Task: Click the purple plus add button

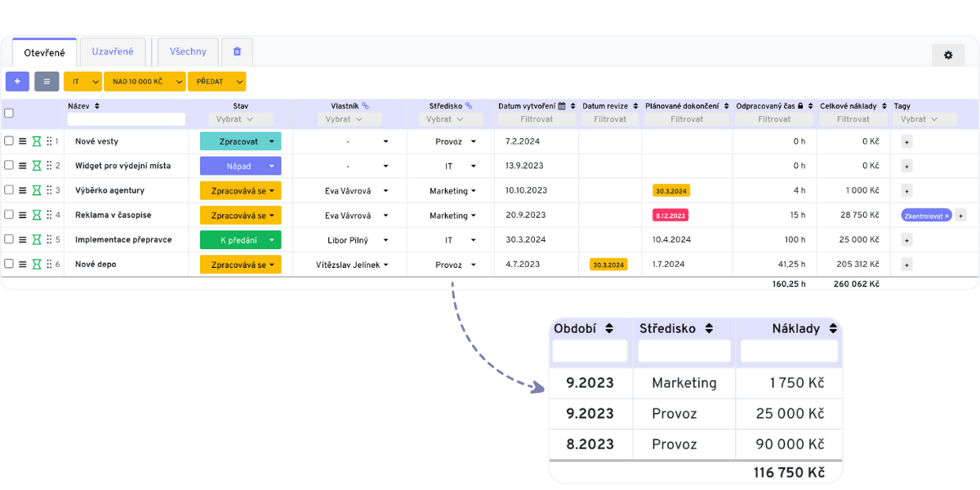Action: click(17, 82)
